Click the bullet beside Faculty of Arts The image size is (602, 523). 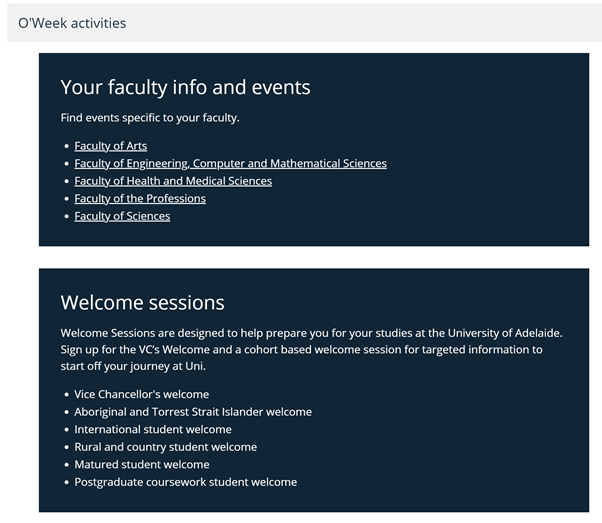[x=67, y=146]
